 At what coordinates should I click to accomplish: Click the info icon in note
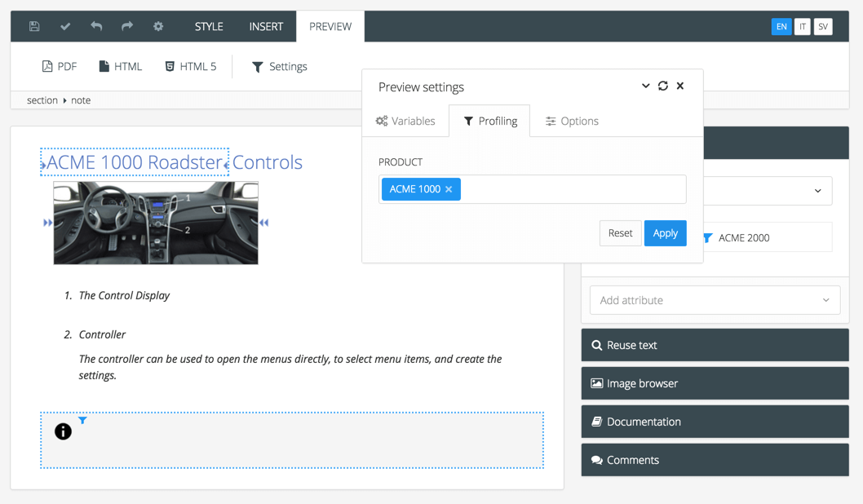63,431
